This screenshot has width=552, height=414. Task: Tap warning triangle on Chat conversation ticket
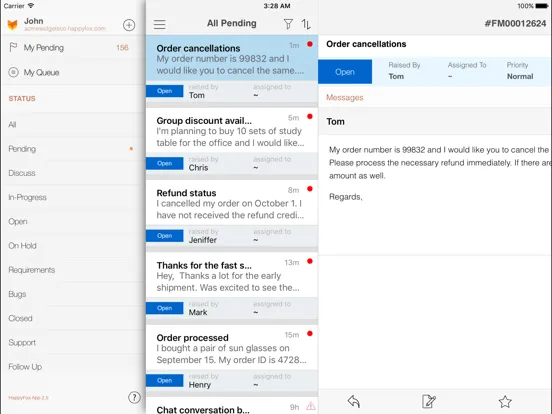[310, 406]
